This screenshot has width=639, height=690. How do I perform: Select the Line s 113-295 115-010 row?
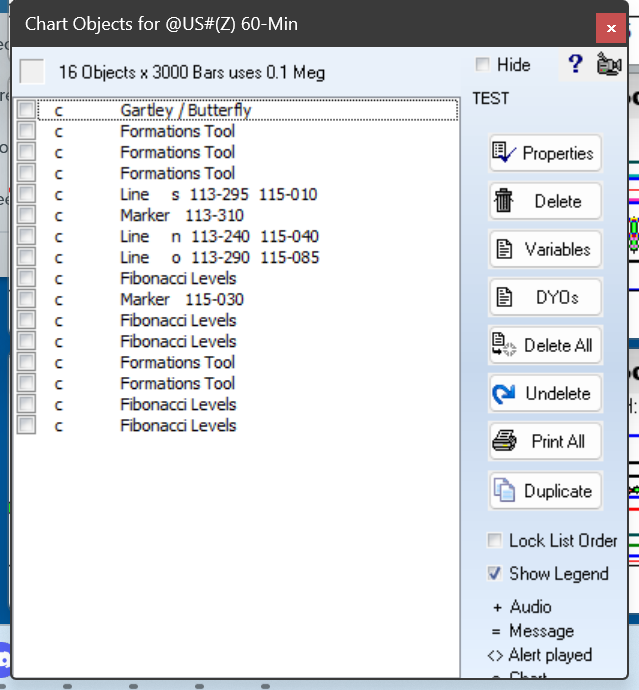coord(218,194)
